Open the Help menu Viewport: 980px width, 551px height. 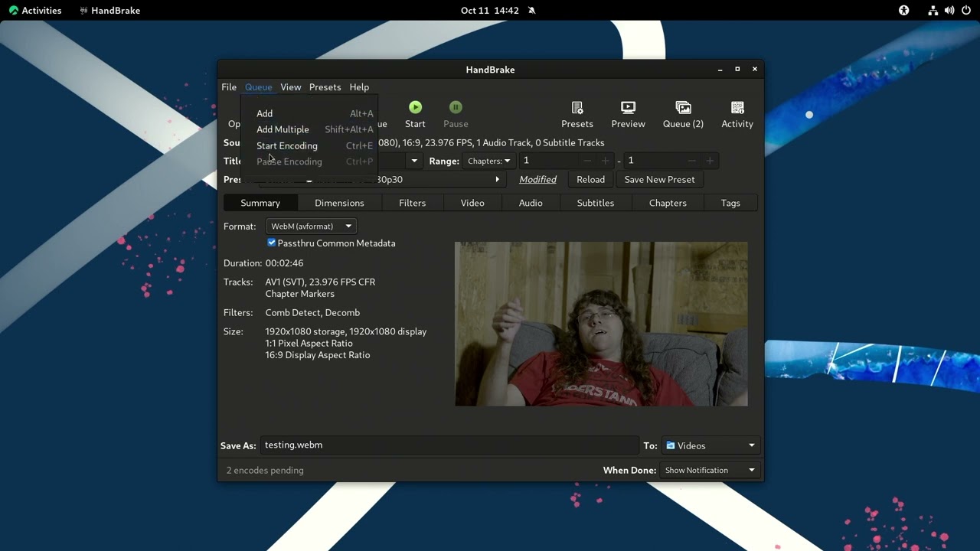click(x=359, y=87)
